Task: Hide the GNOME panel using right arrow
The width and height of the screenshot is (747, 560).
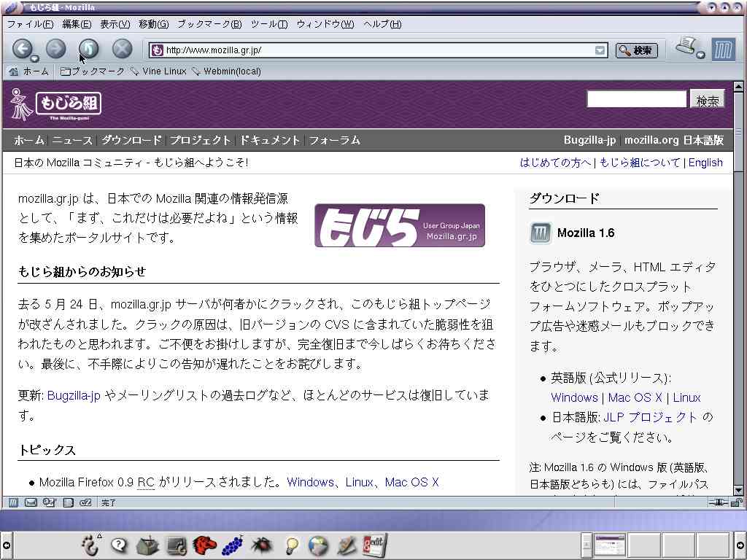Action: (x=740, y=545)
